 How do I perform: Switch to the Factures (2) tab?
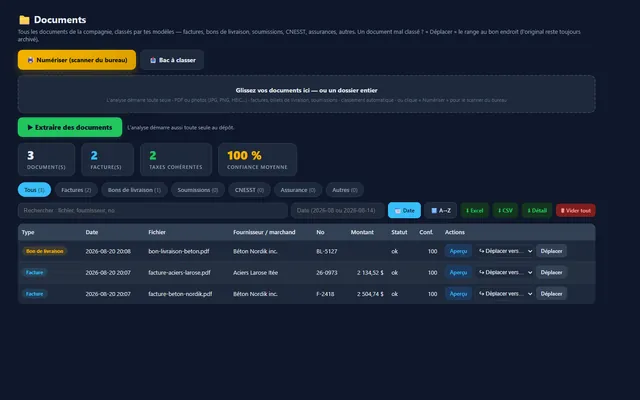click(x=76, y=190)
